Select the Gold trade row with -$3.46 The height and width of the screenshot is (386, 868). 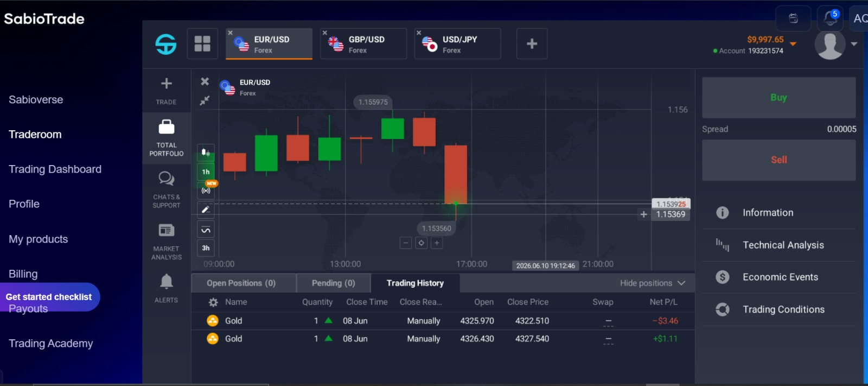(x=443, y=321)
